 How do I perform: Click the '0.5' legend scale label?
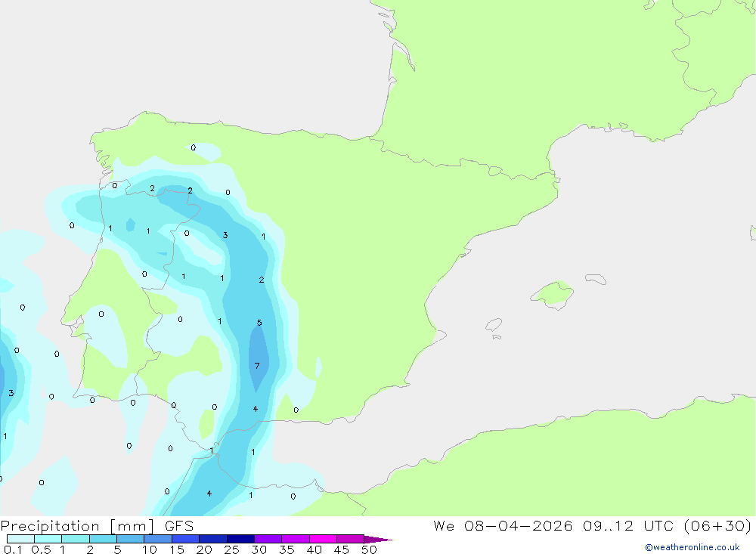(x=41, y=549)
